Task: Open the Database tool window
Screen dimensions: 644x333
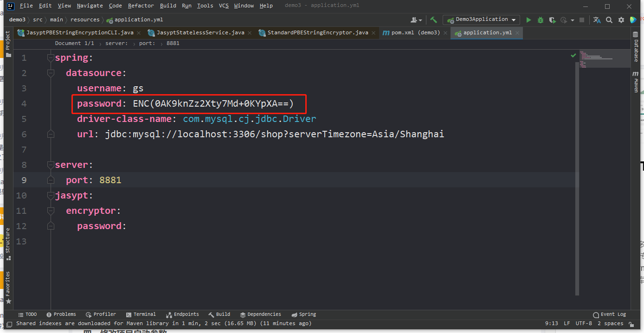Action: 636,48
